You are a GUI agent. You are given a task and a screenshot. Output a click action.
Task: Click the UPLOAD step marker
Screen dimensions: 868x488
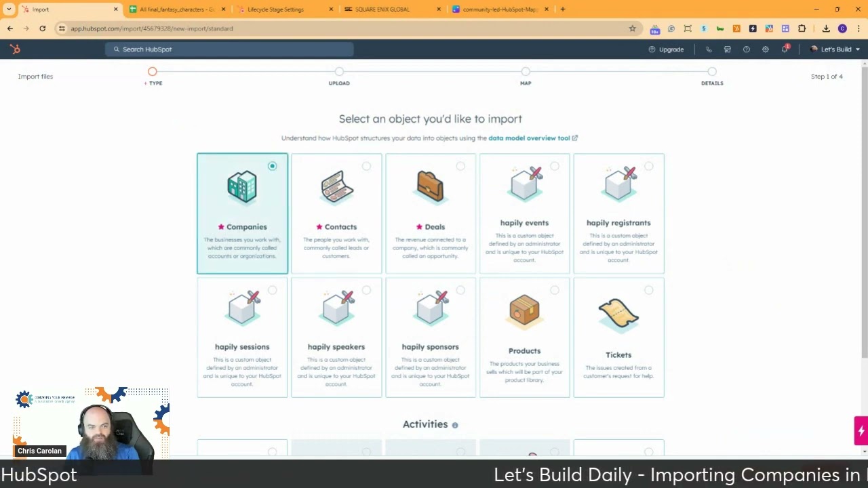pyautogui.click(x=339, y=71)
